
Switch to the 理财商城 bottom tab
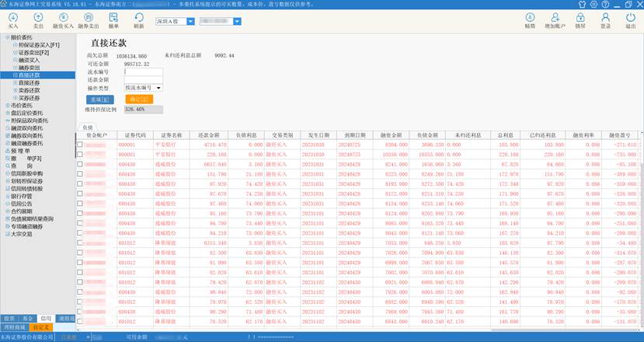pyautogui.click(x=15, y=327)
